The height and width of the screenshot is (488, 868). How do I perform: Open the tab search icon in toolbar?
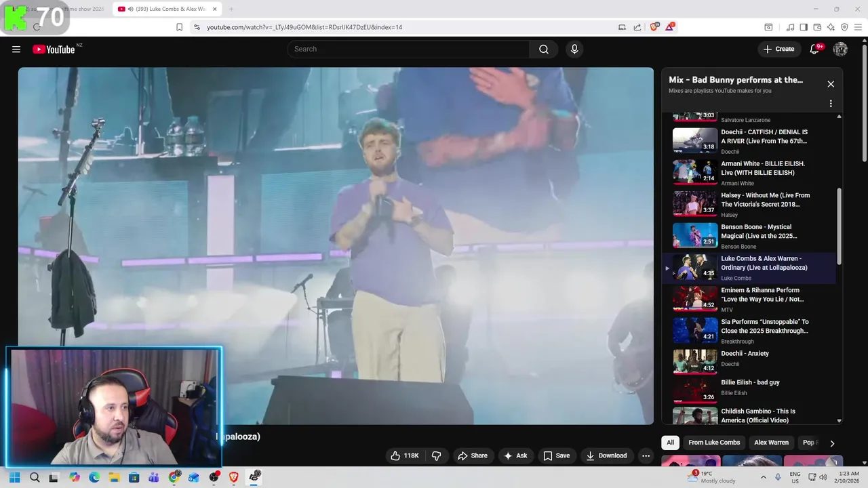(x=768, y=27)
